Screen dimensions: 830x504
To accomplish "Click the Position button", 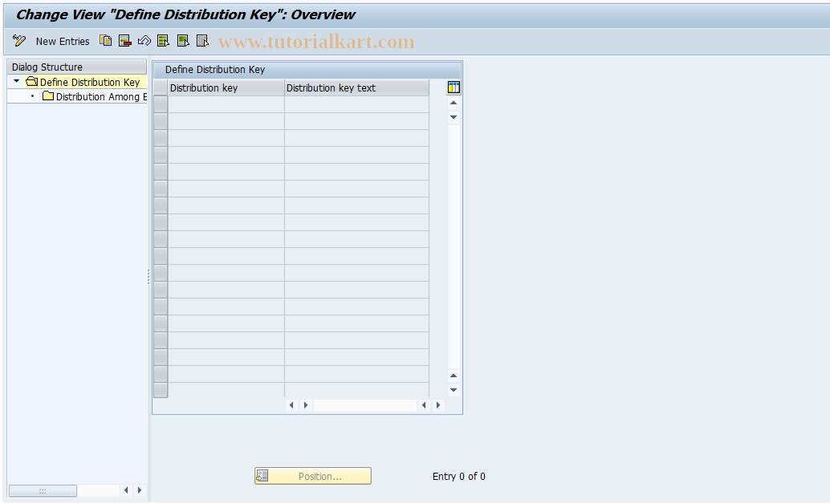I will click(x=312, y=475).
